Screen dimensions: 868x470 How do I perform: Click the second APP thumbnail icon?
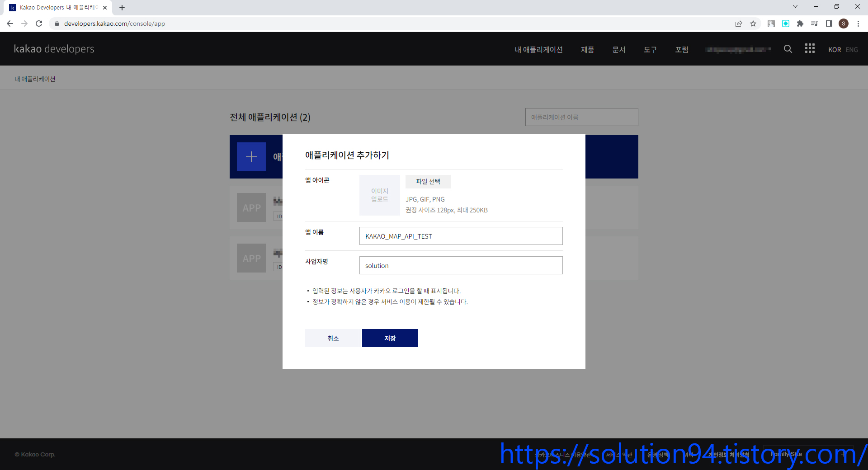pyautogui.click(x=251, y=258)
